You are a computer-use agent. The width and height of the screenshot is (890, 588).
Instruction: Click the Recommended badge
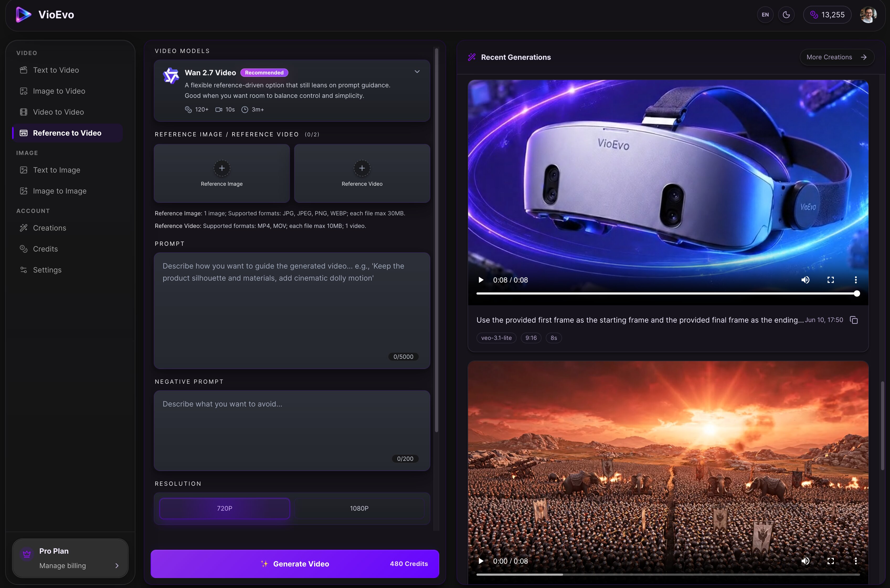pyautogui.click(x=264, y=73)
